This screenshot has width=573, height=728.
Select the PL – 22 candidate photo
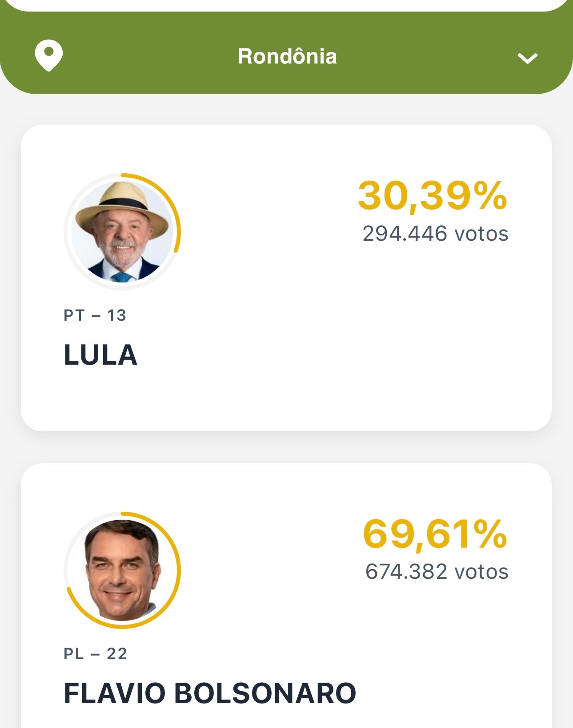(x=122, y=570)
